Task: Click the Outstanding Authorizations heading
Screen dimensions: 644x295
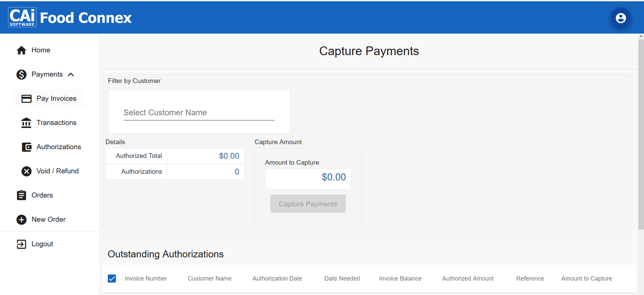Action: pos(166,254)
